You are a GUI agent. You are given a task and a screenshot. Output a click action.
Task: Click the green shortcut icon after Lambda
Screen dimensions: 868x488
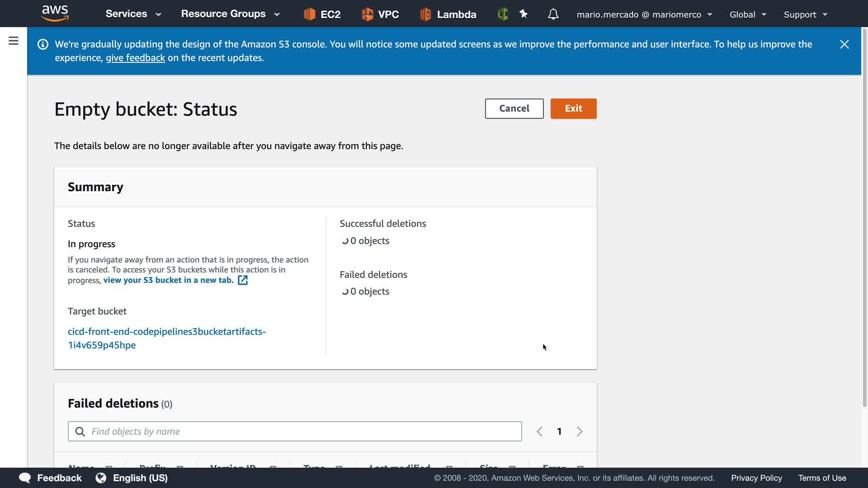click(502, 14)
